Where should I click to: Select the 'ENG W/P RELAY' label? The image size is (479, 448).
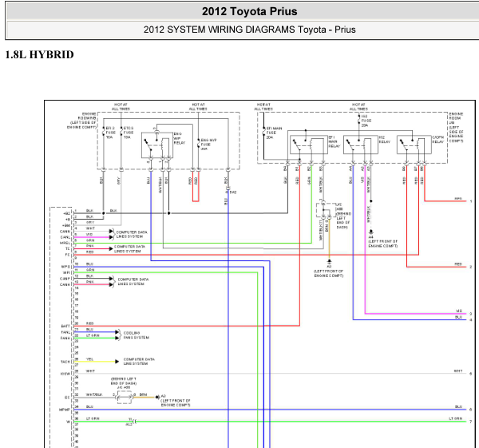pos(180,138)
